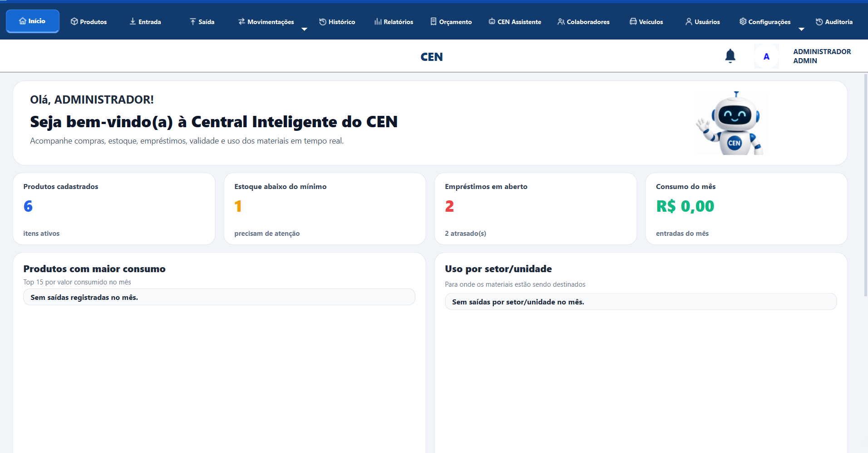This screenshot has width=868, height=453.
Task: Click the download arrow icon for Entrada
Action: [133, 21]
